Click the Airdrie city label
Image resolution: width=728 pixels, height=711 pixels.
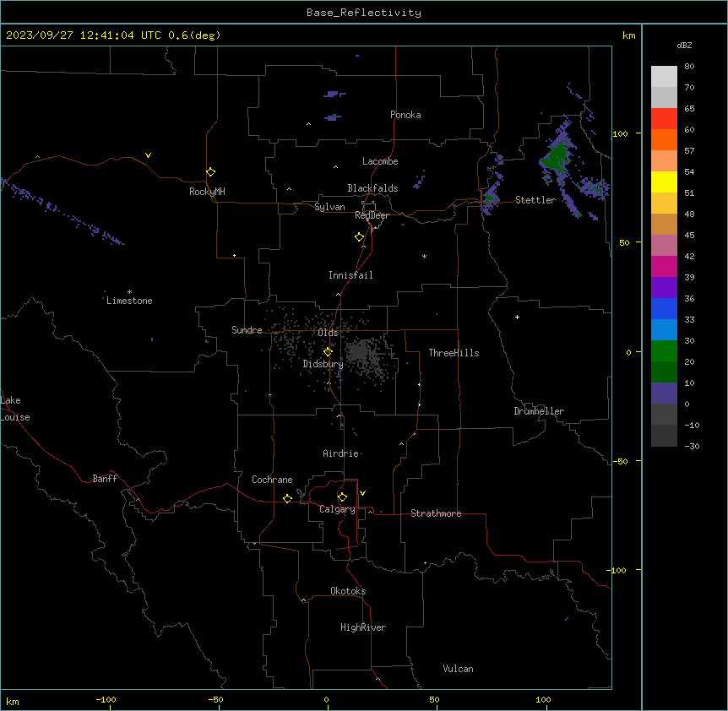coord(340,453)
